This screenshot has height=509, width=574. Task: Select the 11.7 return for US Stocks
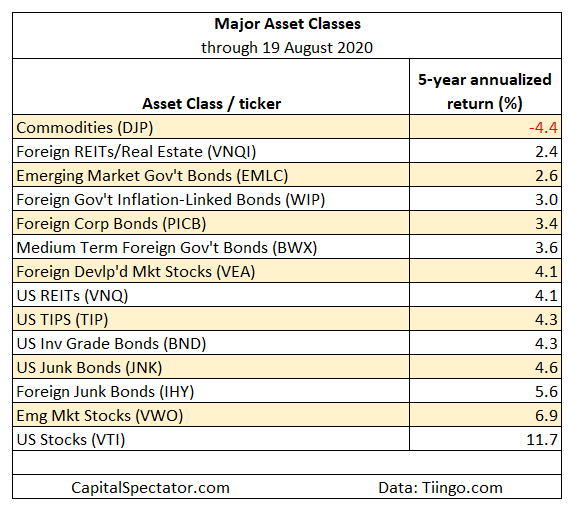[x=542, y=439]
